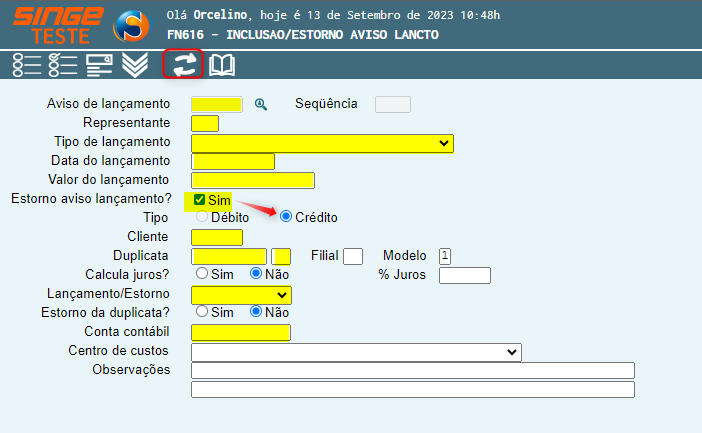The height and width of the screenshot is (433, 702).
Task: Focus the Conta contábil input field
Action: tap(241, 332)
